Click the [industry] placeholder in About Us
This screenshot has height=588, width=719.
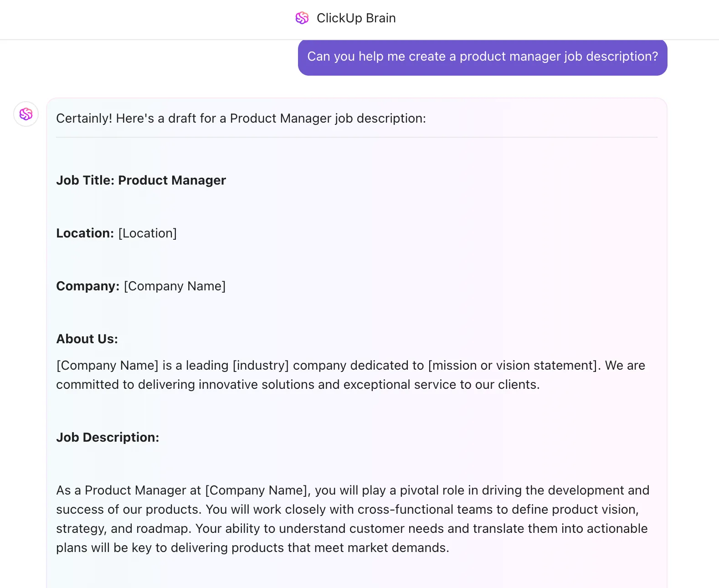click(261, 366)
